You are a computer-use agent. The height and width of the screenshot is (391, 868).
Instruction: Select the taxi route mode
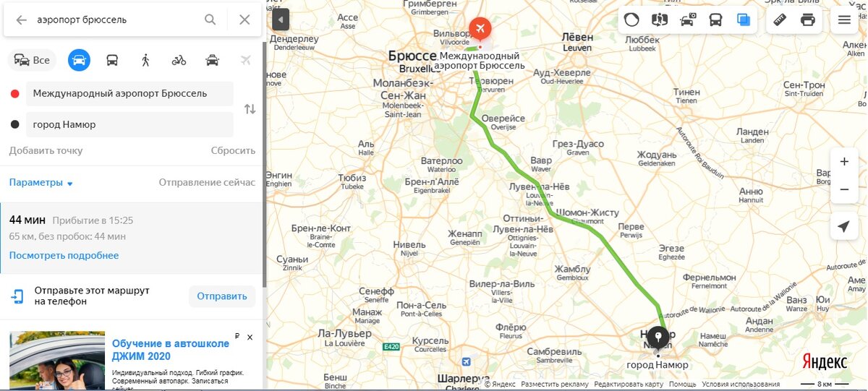212,60
